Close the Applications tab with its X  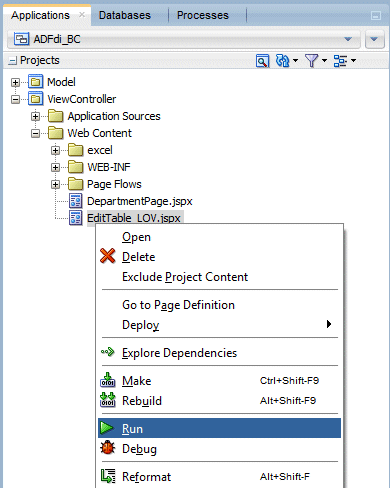(82, 15)
